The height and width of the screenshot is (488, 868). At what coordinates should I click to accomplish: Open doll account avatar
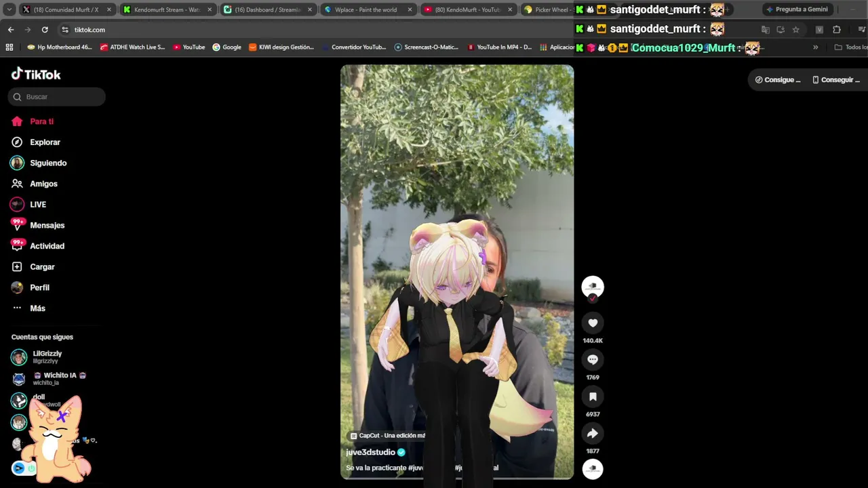point(19,401)
